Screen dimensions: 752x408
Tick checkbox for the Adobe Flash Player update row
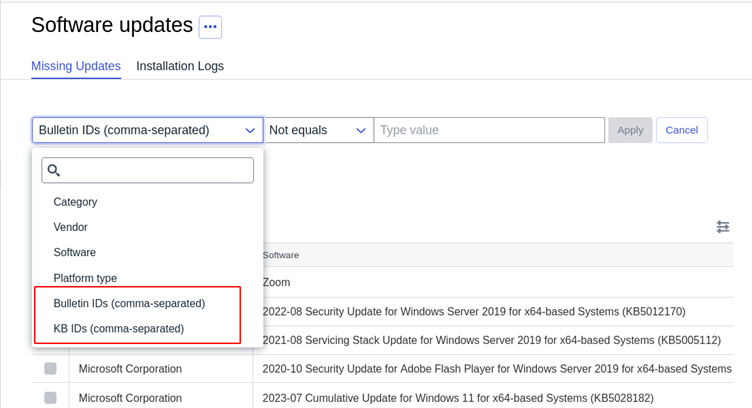coord(50,369)
